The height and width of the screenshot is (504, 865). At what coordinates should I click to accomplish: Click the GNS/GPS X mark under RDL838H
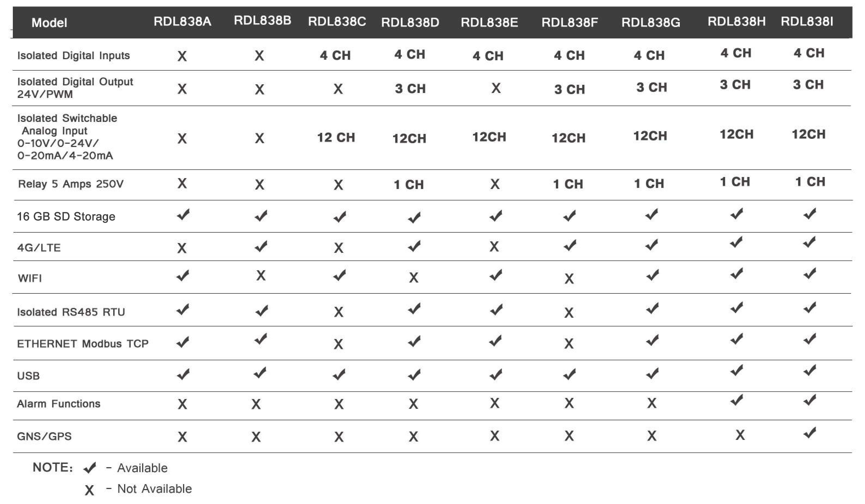coord(740,435)
